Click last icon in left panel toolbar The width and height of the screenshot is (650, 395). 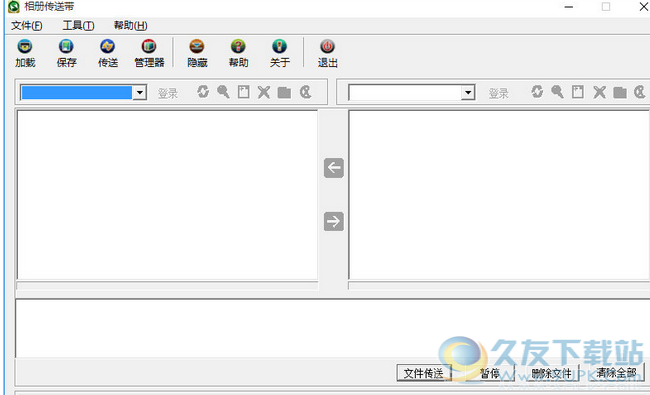(306, 92)
